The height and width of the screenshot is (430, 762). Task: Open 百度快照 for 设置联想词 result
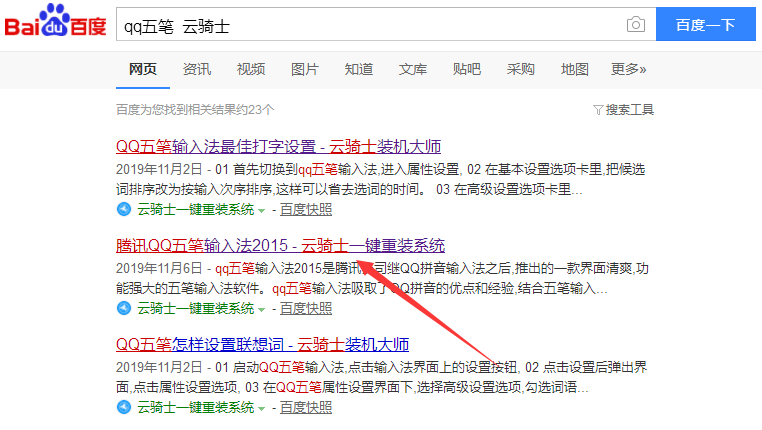coord(306,407)
